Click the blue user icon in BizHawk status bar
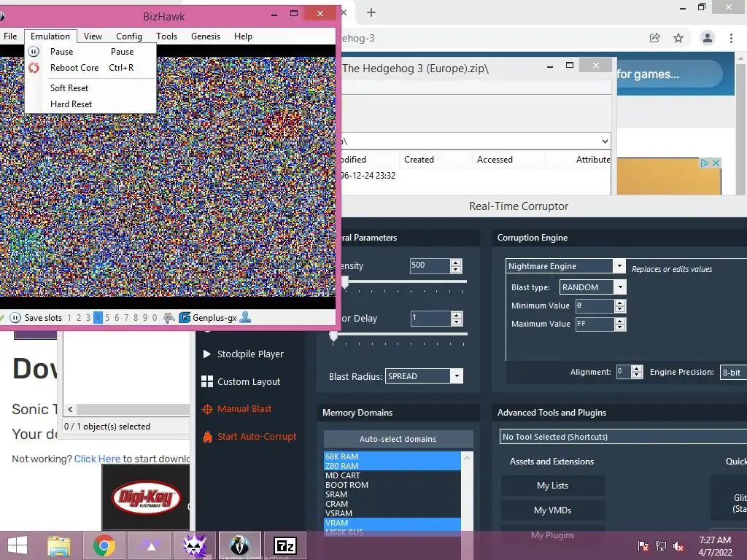Viewport: 747px width, 560px height. tap(245, 317)
